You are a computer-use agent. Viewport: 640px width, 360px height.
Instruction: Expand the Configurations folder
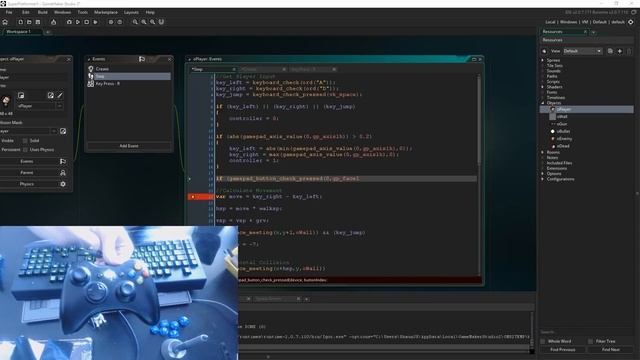[543, 179]
